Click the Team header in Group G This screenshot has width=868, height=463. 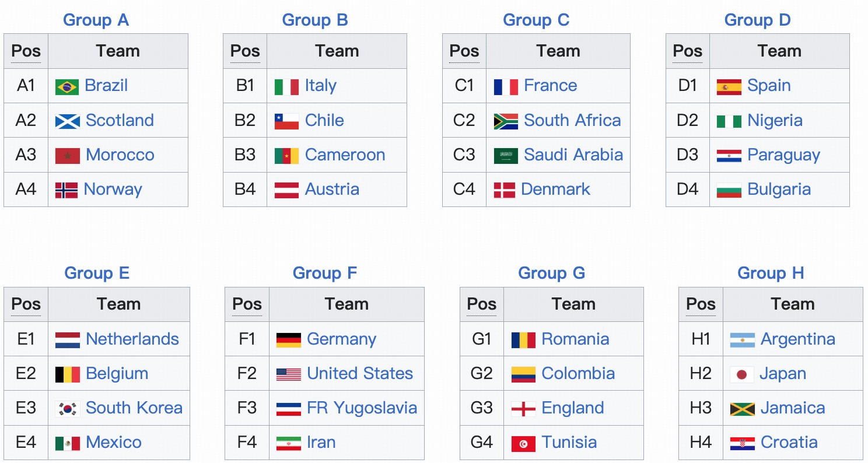click(x=573, y=304)
